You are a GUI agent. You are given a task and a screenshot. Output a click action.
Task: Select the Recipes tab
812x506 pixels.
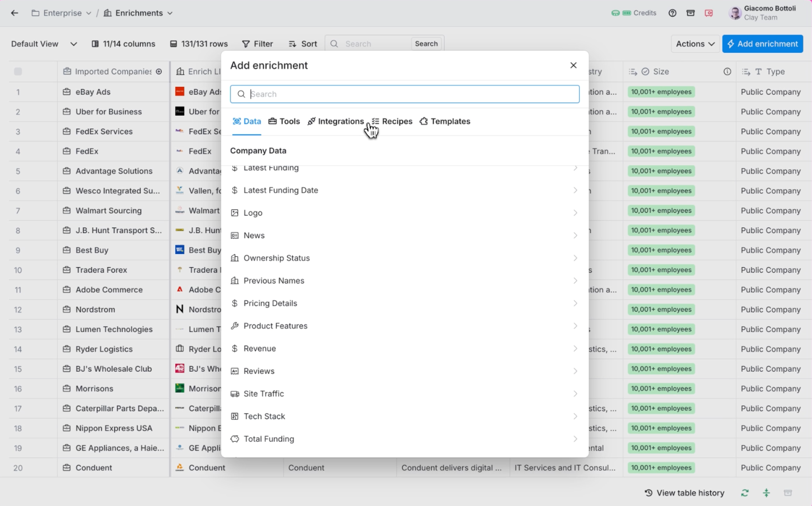point(392,121)
